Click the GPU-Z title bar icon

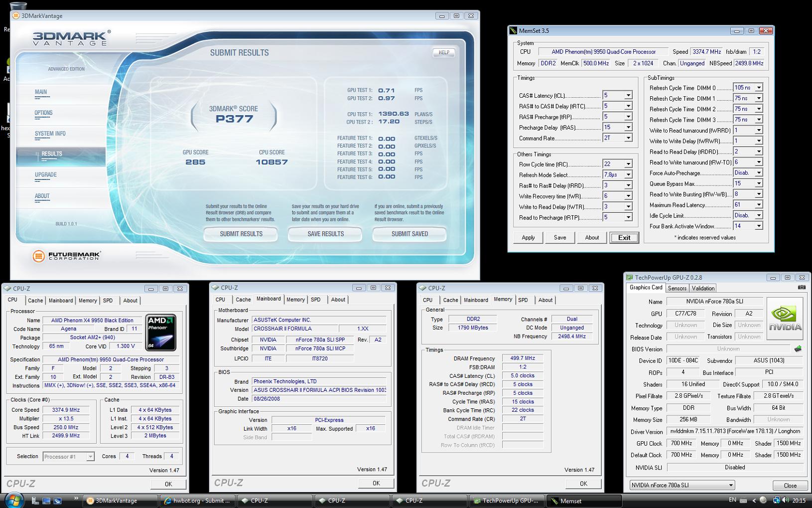[x=630, y=278]
